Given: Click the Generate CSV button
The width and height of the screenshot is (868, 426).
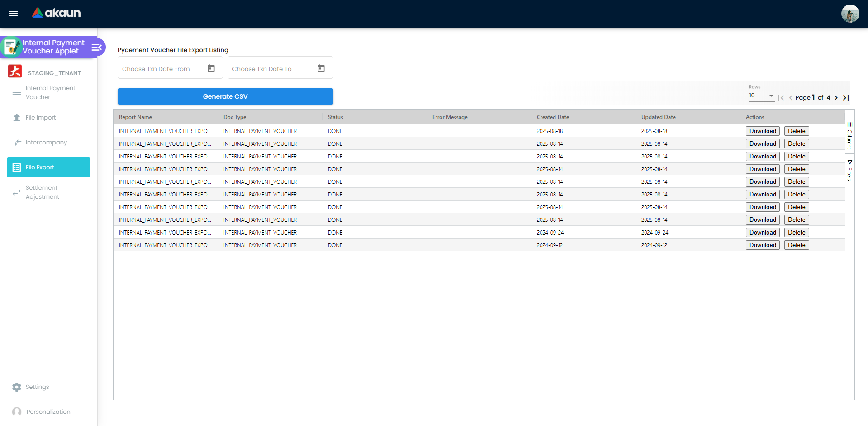Looking at the screenshot, I should click(x=225, y=96).
